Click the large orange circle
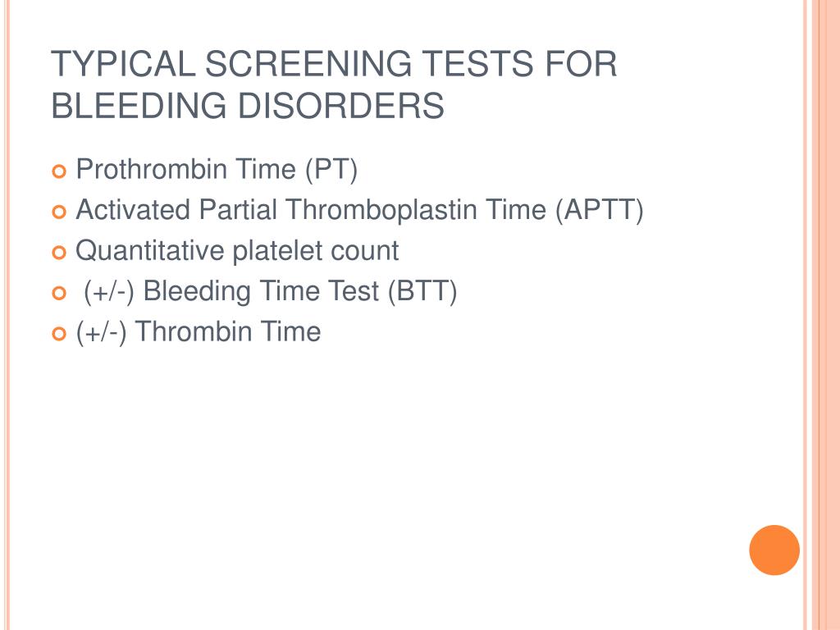 click(x=774, y=550)
